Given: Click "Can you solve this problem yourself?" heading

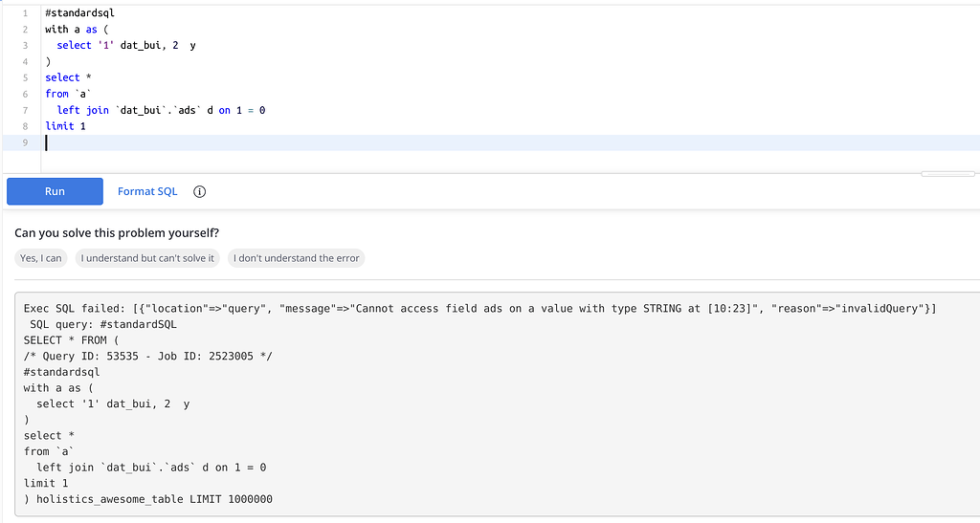Looking at the screenshot, I should pos(117,232).
